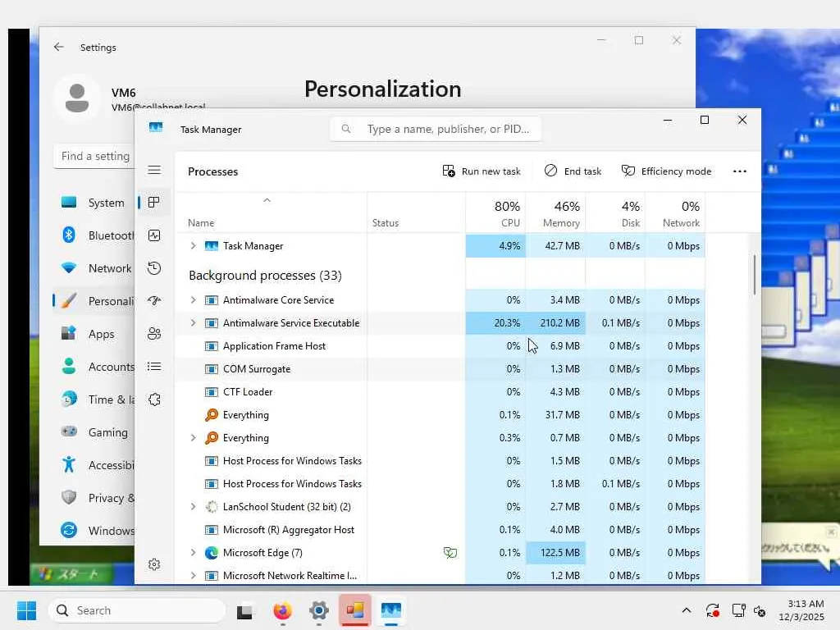Screen dimensions: 840x630
Task: Open the Windows Start menu
Action: point(26,610)
